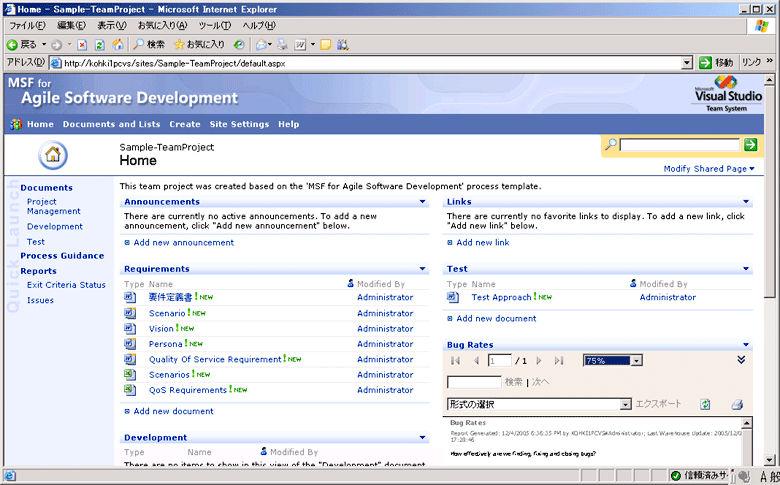Click the Research toolbar icon
This screenshot has width=780, height=485.
pyautogui.click(x=342, y=45)
